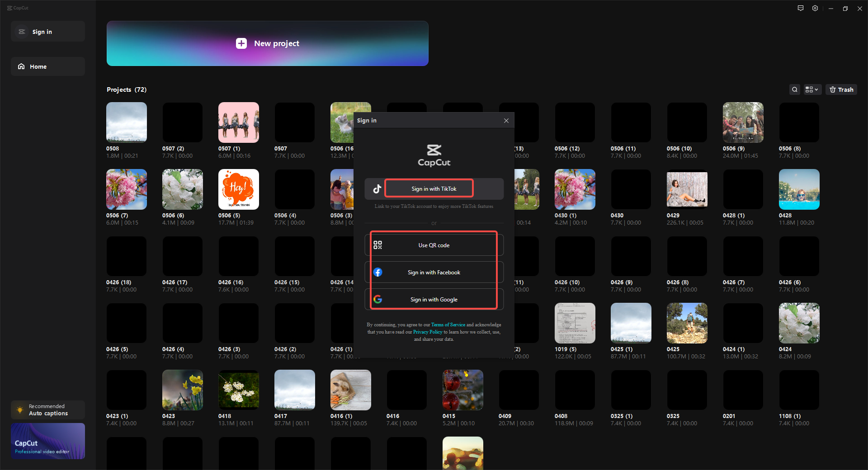Image resolution: width=868 pixels, height=470 pixels.
Task: Open the 0506 (5) Hey! project thumbnail
Action: pos(239,189)
